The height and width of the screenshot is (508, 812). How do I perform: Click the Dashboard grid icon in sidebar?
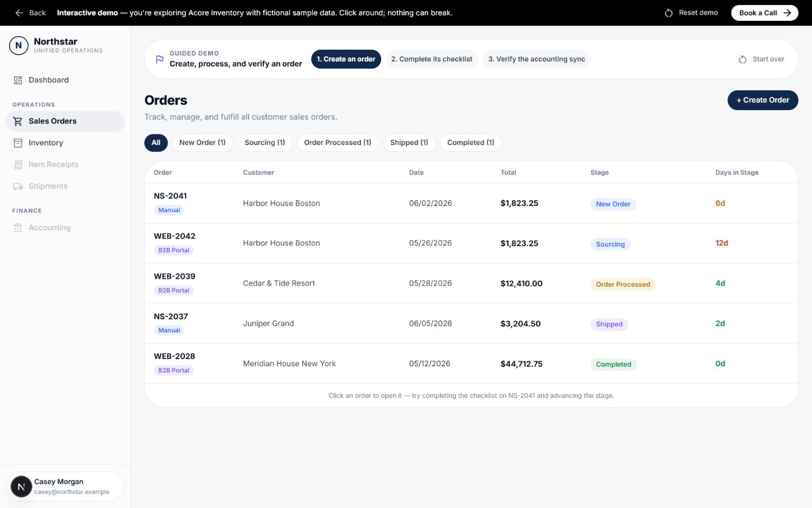[x=18, y=80]
